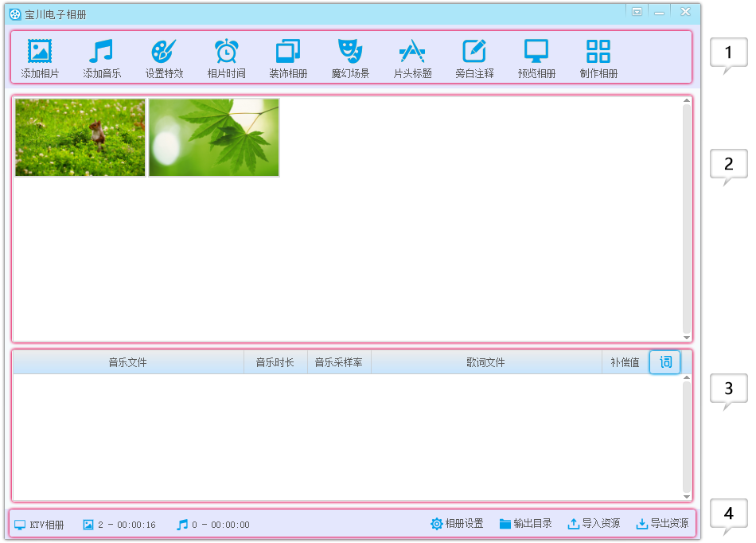Select the green maple leaf photo thumbnail

click(213, 138)
